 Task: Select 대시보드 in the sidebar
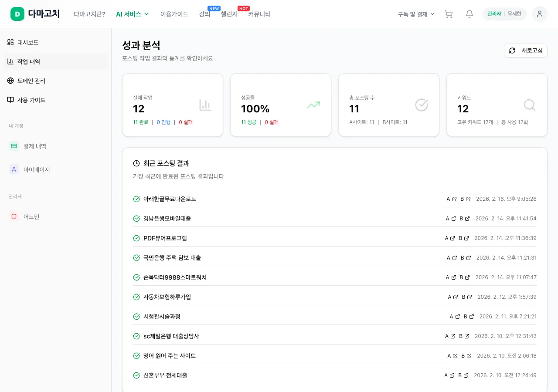pyautogui.click(x=55, y=42)
